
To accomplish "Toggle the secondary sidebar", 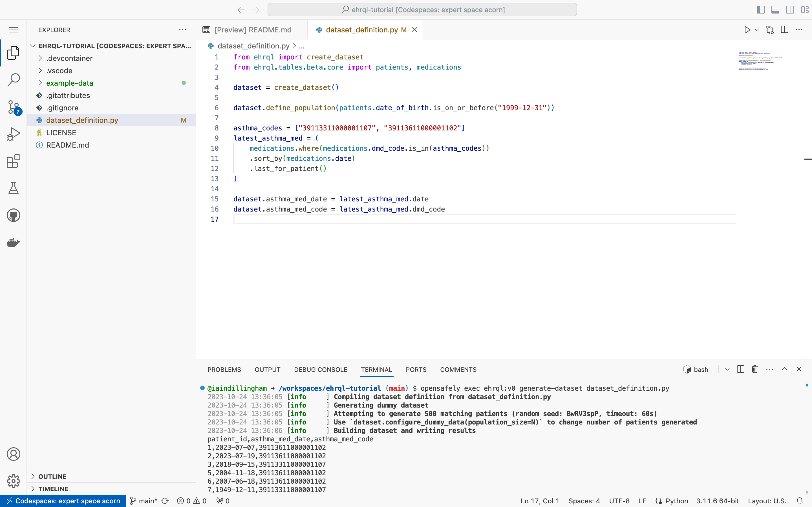I will [x=790, y=9].
